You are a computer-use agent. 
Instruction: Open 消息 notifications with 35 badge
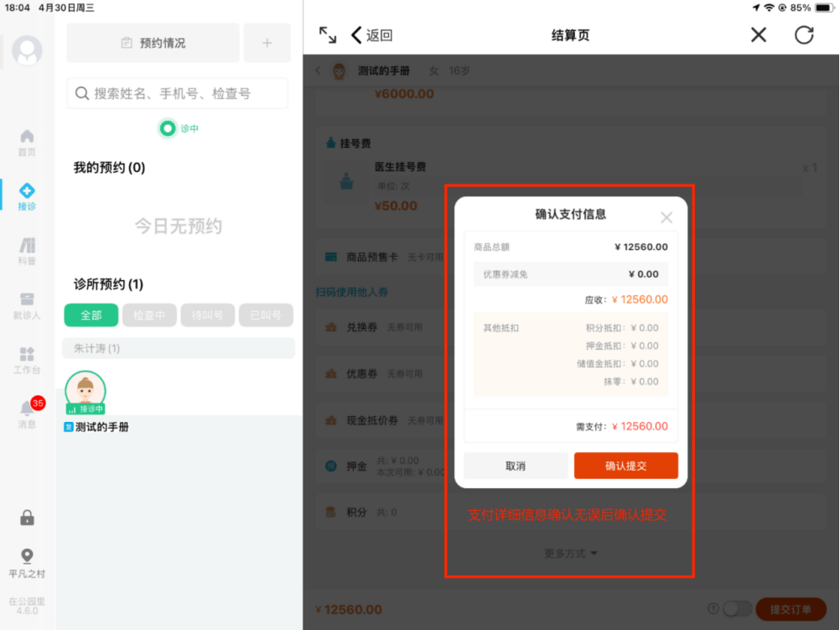tap(28, 413)
